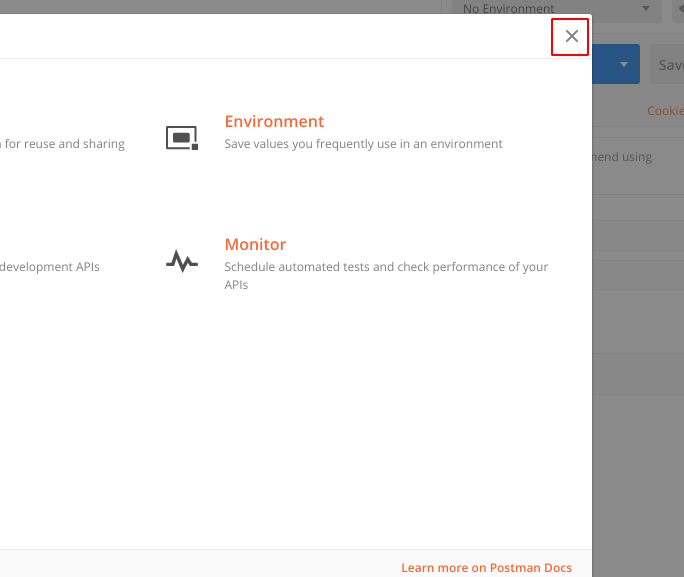Image resolution: width=684 pixels, height=577 pixels.
Task: Select the 'Save values you frequently use' description
Action: tap(363, 144)
